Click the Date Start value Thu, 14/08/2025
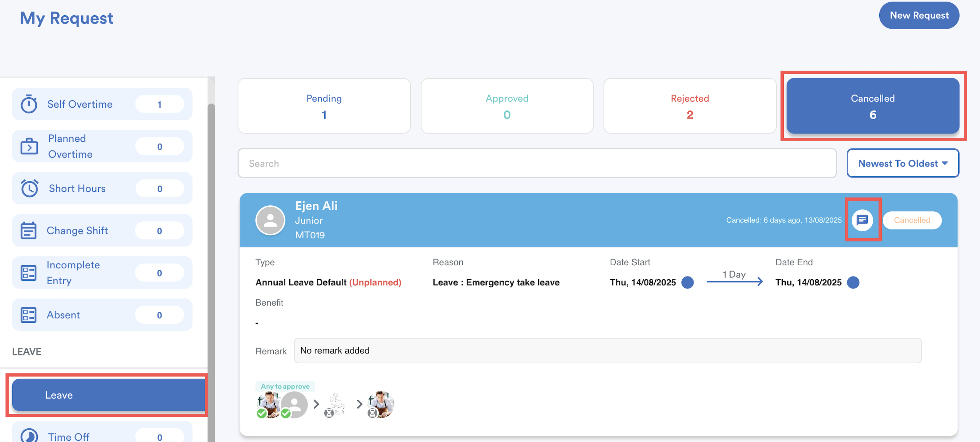The height and width of the screenshot is (442, 980). tap(642, 282)
